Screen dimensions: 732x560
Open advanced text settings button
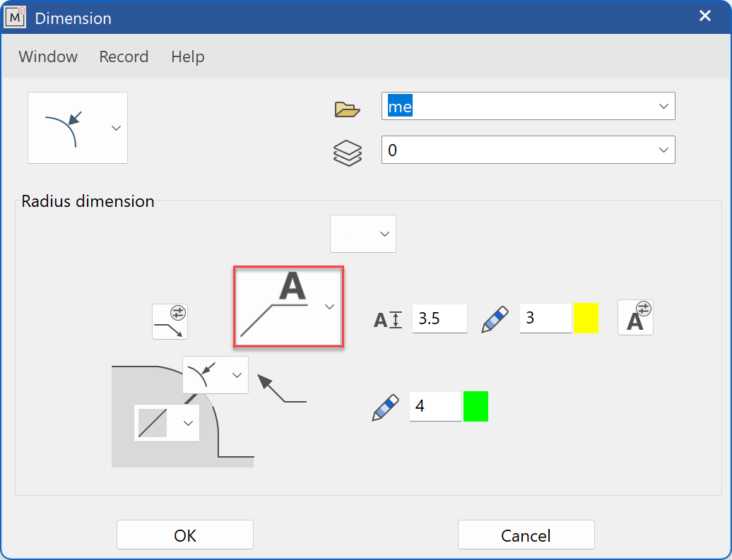634,317
